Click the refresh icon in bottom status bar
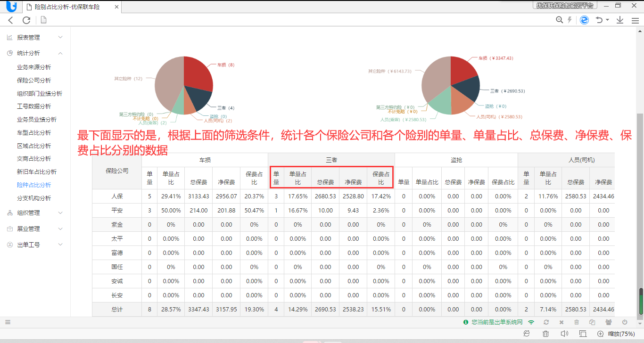 pyautogui.click(x=546, y=322)
